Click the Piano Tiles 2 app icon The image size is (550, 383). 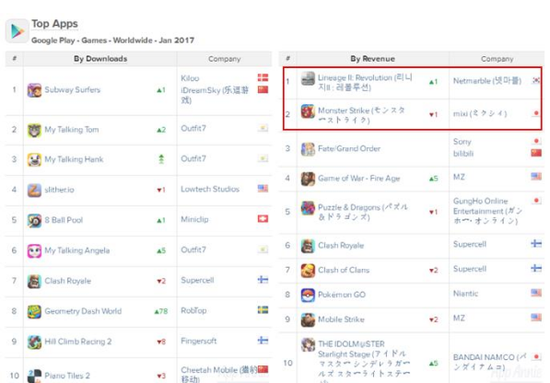point(34,376)
